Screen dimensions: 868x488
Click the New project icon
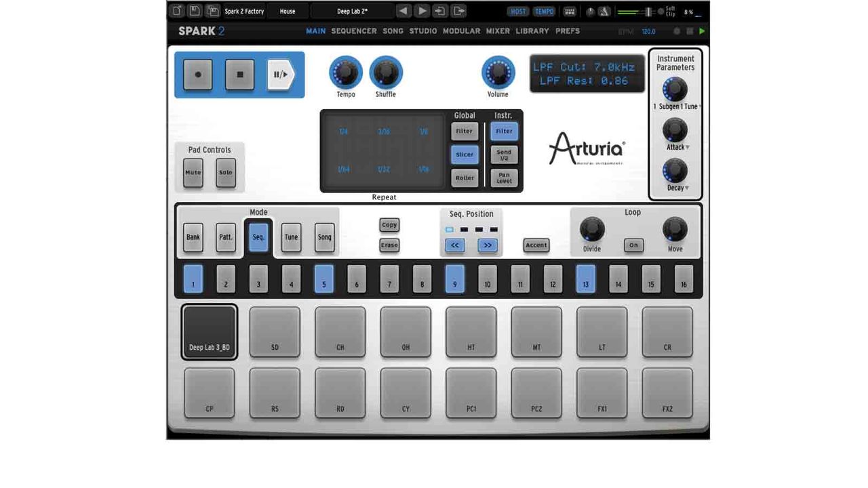pyautogui.click(x=176, y=11)
